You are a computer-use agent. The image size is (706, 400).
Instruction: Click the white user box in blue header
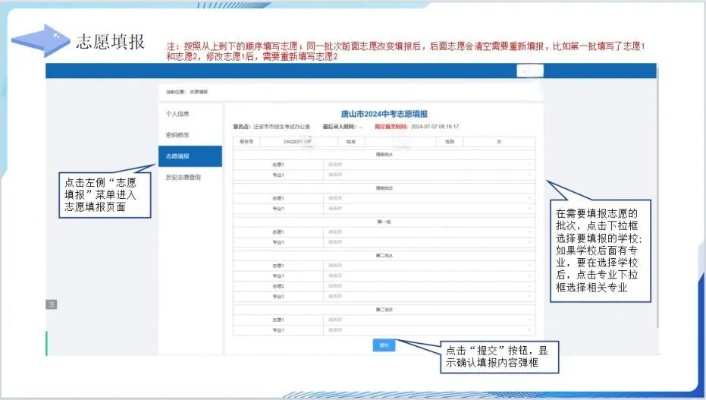click(530, 71)
